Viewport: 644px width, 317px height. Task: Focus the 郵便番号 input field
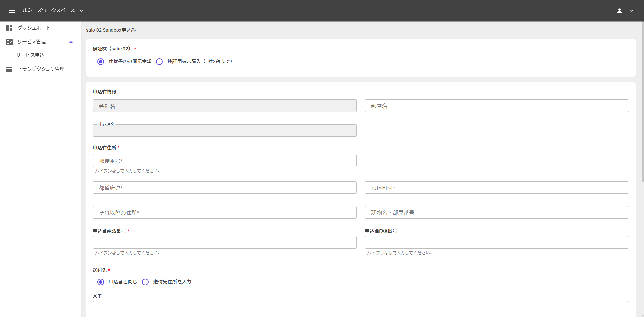(x=224, y=161)
